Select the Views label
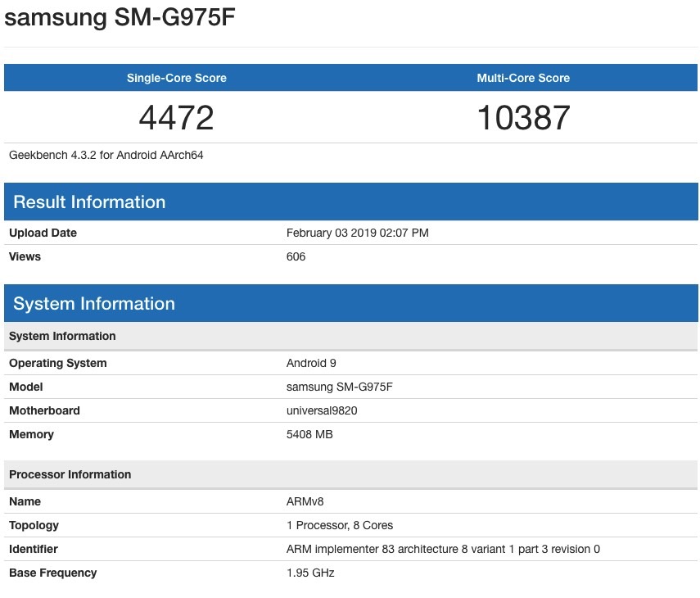This screenshot has height=598, width=700. (x=25, y=256)
